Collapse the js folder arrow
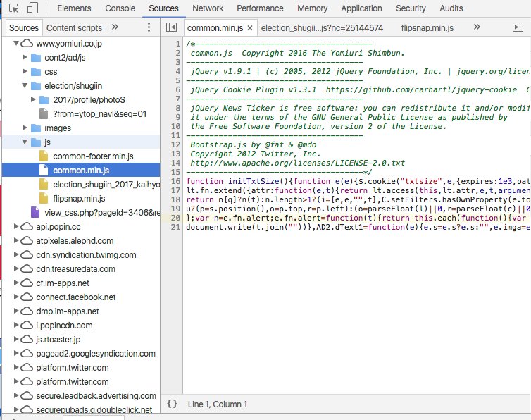 (x=25, y=142)
